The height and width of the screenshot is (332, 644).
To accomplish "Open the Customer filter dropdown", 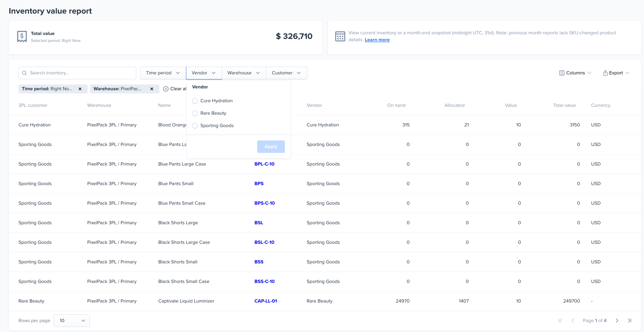I will 286,73.
